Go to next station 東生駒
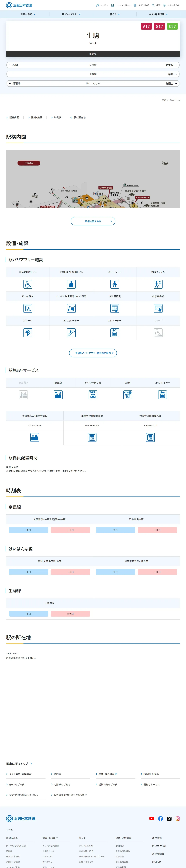This screenshot has width=186, height=868. [x=171, y=65]
